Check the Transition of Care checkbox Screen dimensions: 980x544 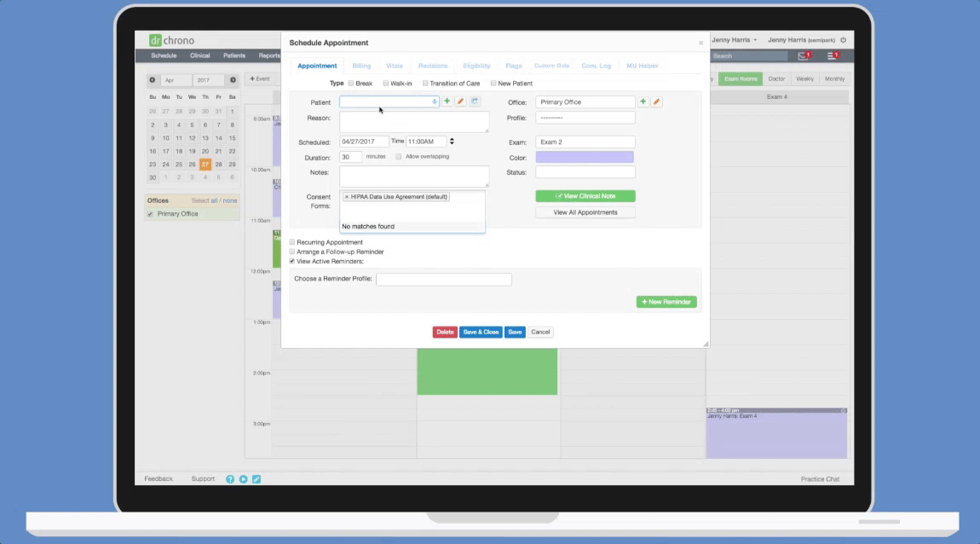pyautogui.click(x=425, y=84)
